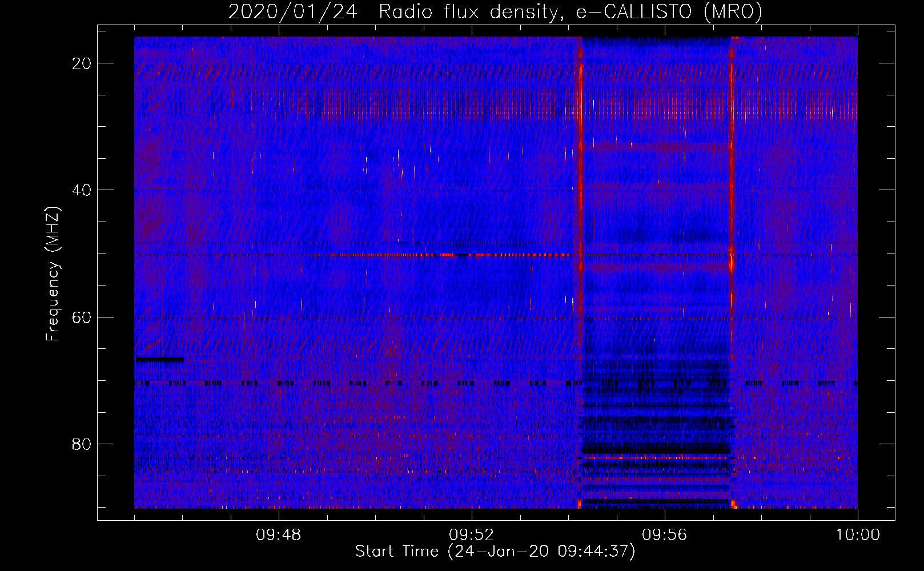The width and height of the screenshot is (924, 571).
Task: Click the 40 MHz frequency tick label
Action: pos(82,190)
